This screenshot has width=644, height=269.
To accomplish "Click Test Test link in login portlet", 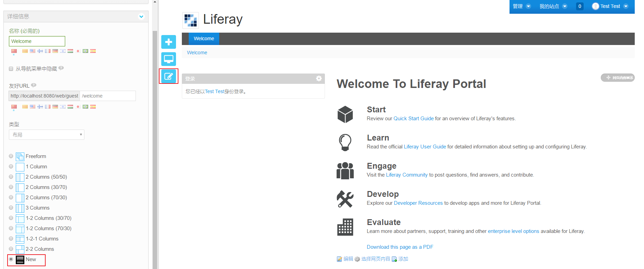I will (x=214, y=91).
